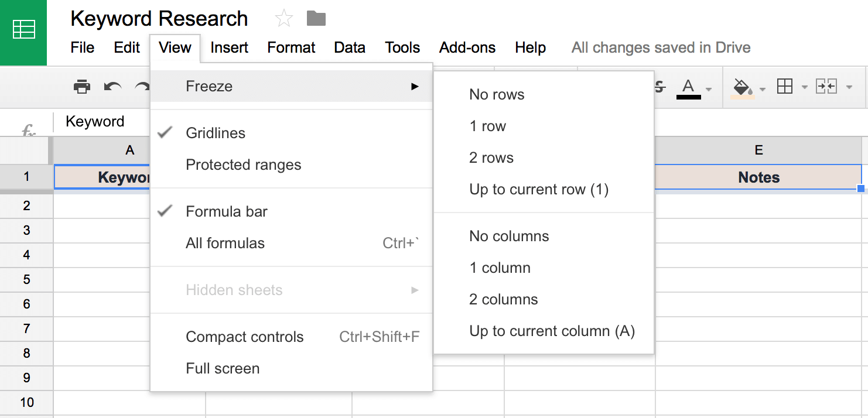Screen dimensions: 868x418
Task: Apply strikethrough formatting
Action: [659, 86]
